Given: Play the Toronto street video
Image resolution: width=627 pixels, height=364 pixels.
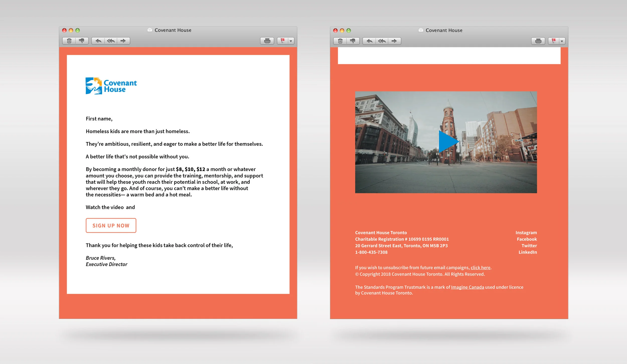Looking at the screenshot, I should point(449,142).
